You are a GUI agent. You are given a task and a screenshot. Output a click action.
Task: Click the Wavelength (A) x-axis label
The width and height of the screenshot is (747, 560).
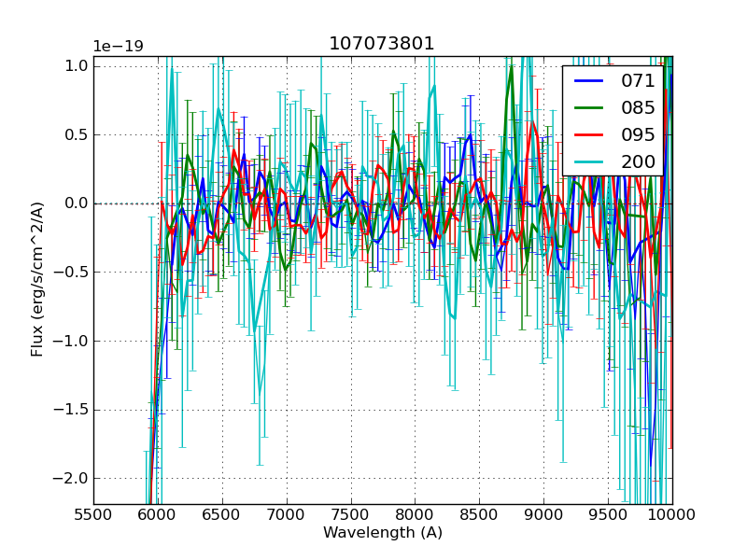pos(382,533)
